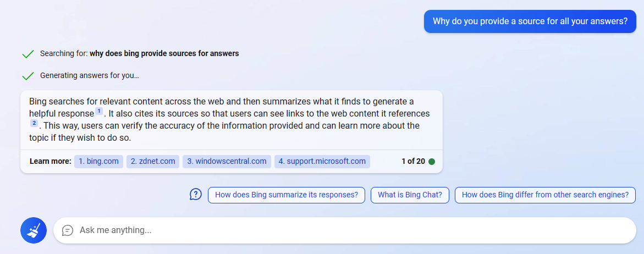Screen dimensions: 644x254
Task: Click the 'Learn more:' label
Action: pos(50,162)
